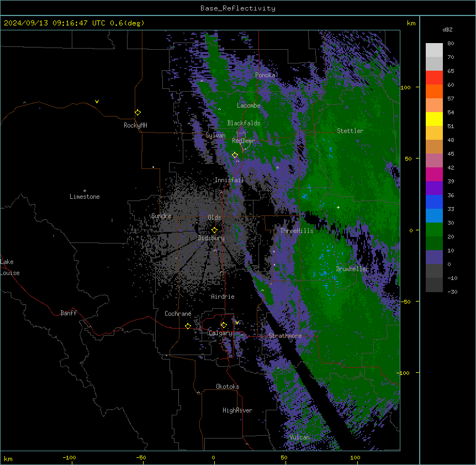Screen dimensions: 476x465
Task: Click the -50 tick label on right axis
Action: tap(405, 302)
